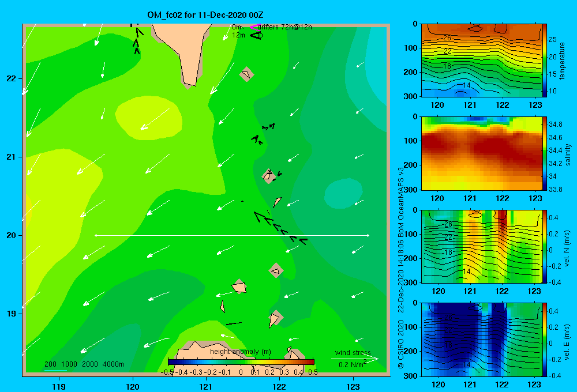The width and height of the screenshot is (577, 392).
Task: Click the plot title OM_fc02 for 11-Dec-2020 00Z
Action: click(205, 15)
